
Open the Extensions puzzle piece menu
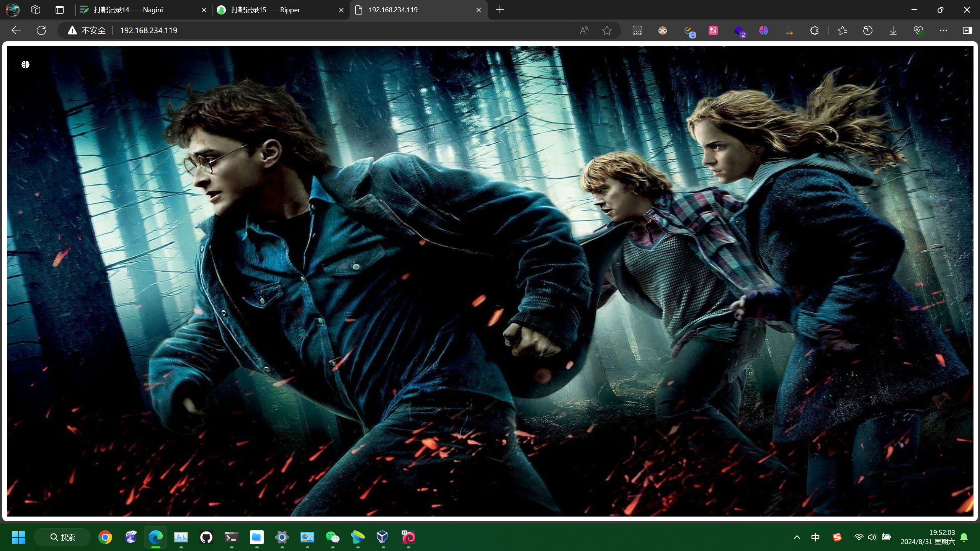click(x=814, y=30)
